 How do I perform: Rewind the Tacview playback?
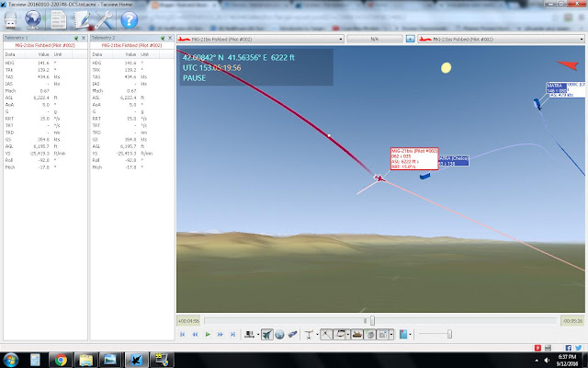coord(195,334)
